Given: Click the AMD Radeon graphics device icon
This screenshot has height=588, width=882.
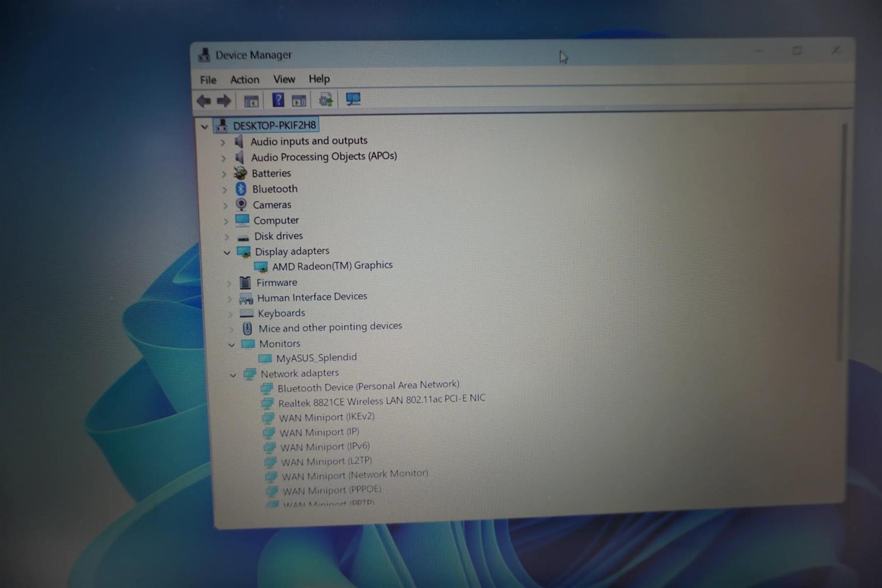Looking at the screenshot, I should [261, 267].
